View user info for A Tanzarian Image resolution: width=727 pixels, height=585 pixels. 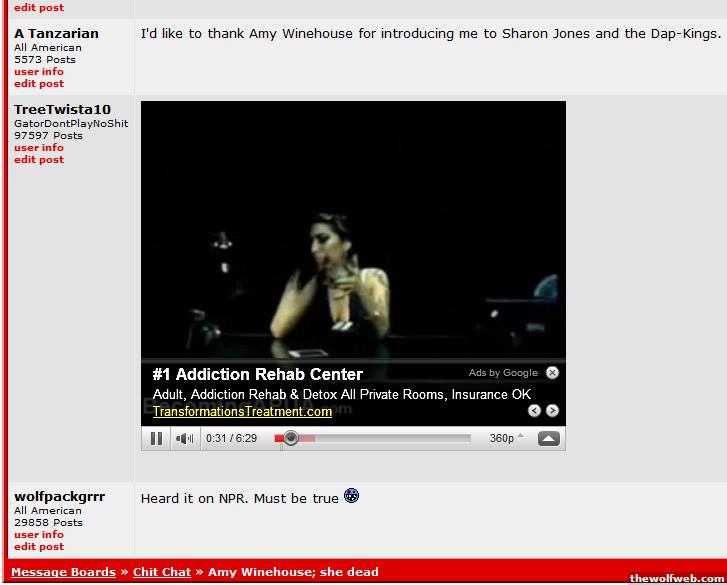[39, 72]
